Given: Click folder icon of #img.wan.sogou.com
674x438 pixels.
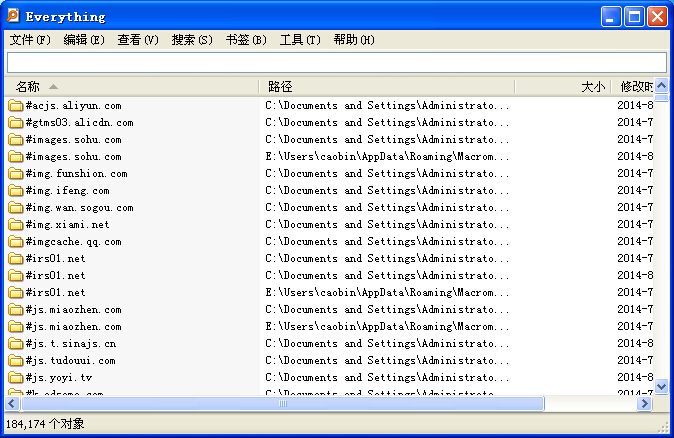Looking at the screenshot, I should pos(15,208).
